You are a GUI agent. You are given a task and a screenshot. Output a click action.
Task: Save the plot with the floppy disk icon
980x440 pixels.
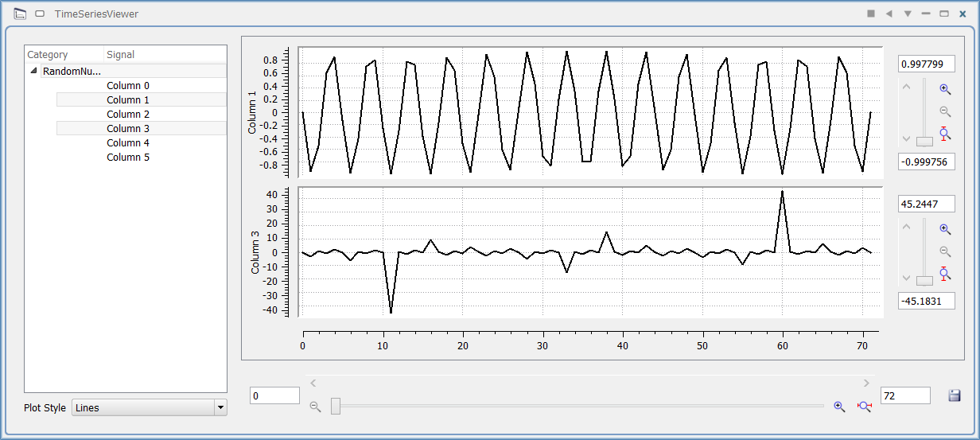coord(955,395)
